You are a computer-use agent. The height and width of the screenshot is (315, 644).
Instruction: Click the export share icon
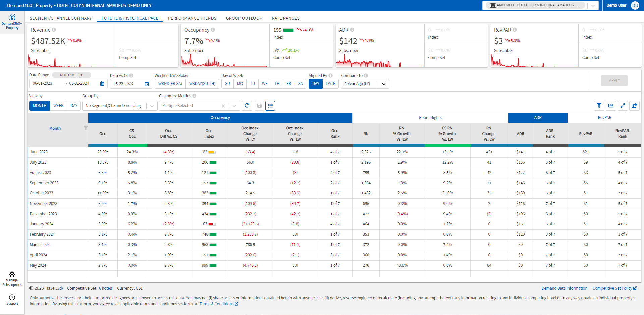pos(634,106)
